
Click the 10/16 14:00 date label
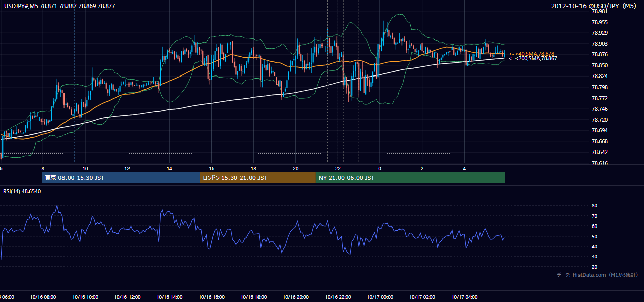[169, 297]
